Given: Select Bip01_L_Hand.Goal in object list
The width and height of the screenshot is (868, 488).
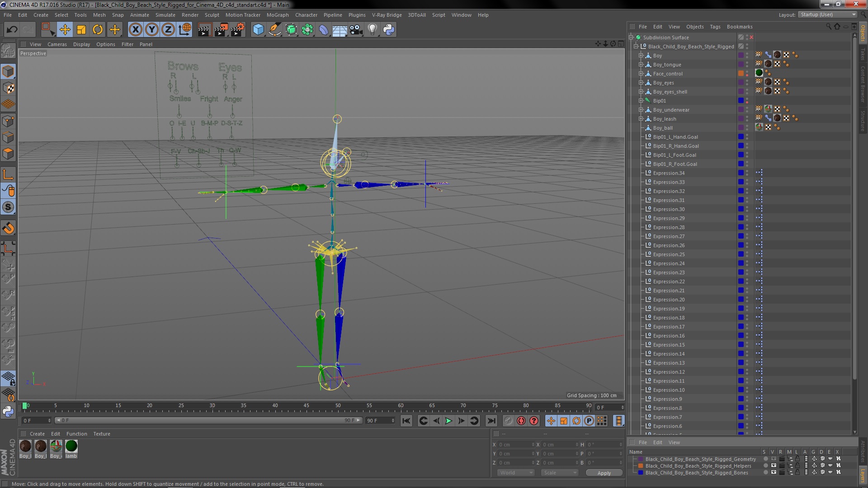Looking at the screenshot, I should coord(675,137).
